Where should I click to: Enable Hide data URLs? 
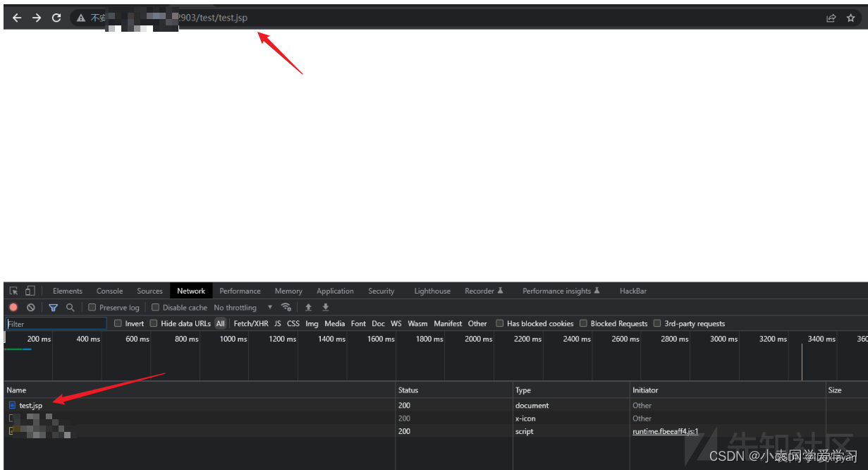tap(154, 324)
